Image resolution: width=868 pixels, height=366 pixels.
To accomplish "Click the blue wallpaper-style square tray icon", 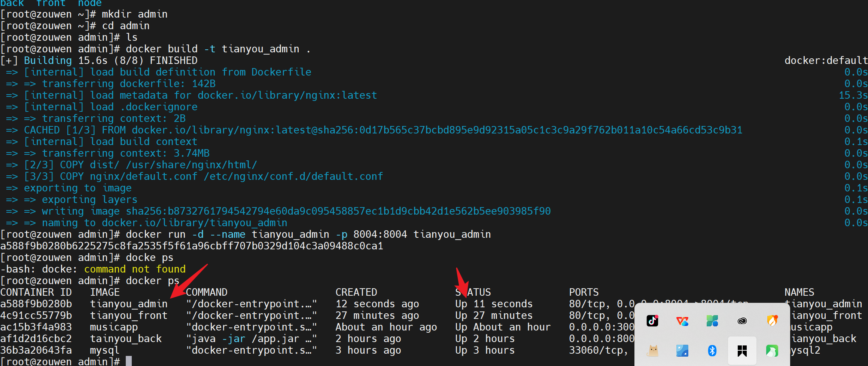I will [682, 351].
